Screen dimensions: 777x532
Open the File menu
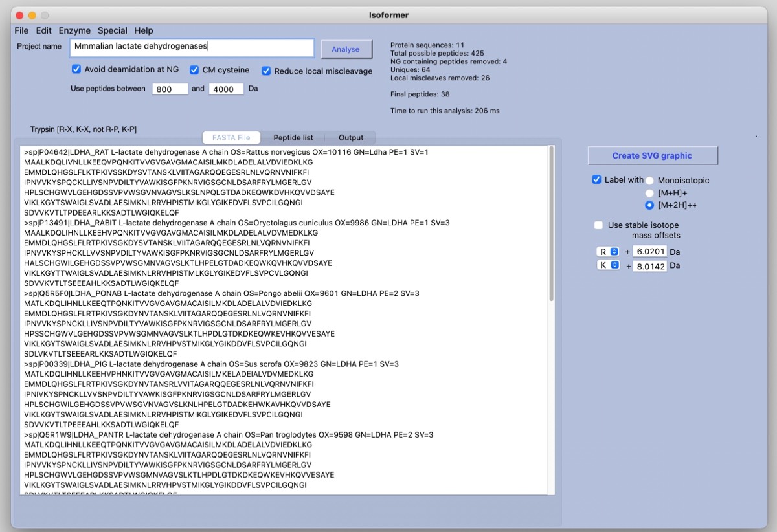21,30
